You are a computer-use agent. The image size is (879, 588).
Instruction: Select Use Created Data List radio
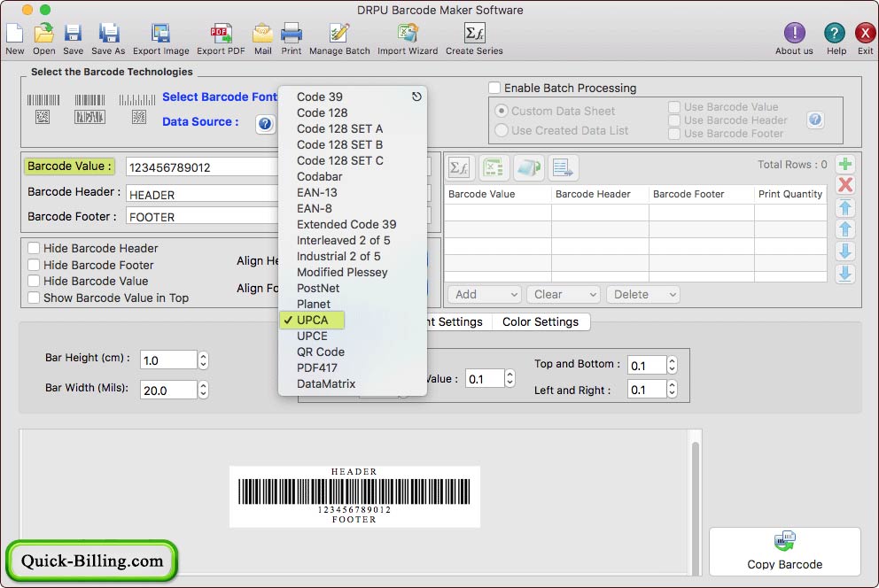tap(502, 130)
